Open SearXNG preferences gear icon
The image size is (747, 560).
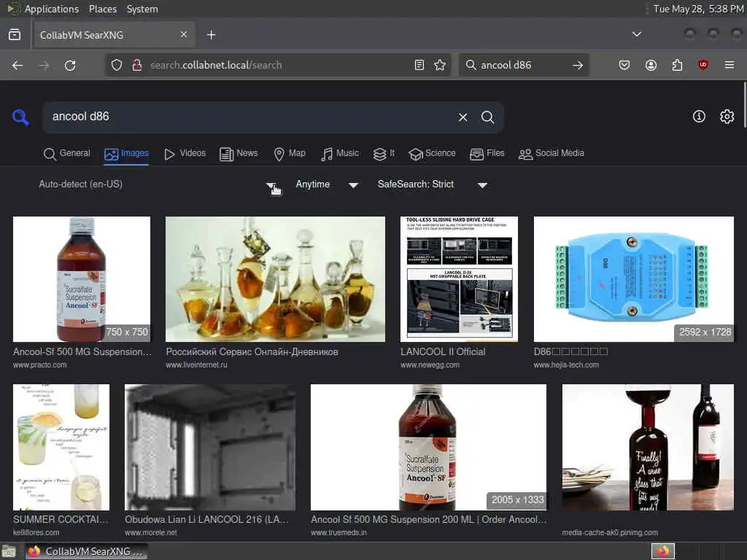coord(727,116)
